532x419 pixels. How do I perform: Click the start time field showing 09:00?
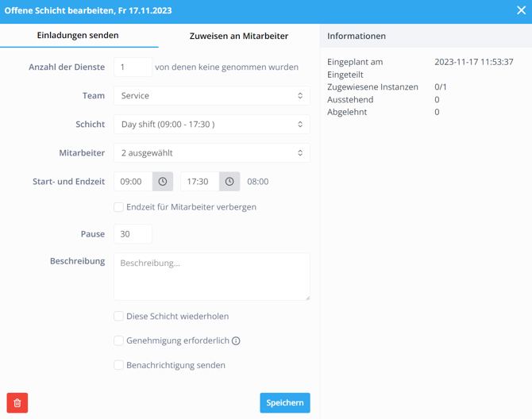click(133, 182)
